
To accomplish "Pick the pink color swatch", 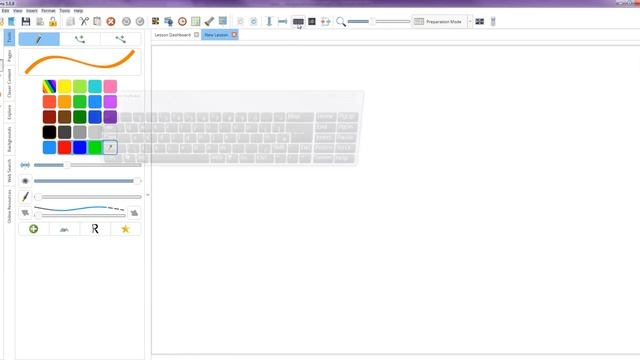I will [x=110, y=87].
